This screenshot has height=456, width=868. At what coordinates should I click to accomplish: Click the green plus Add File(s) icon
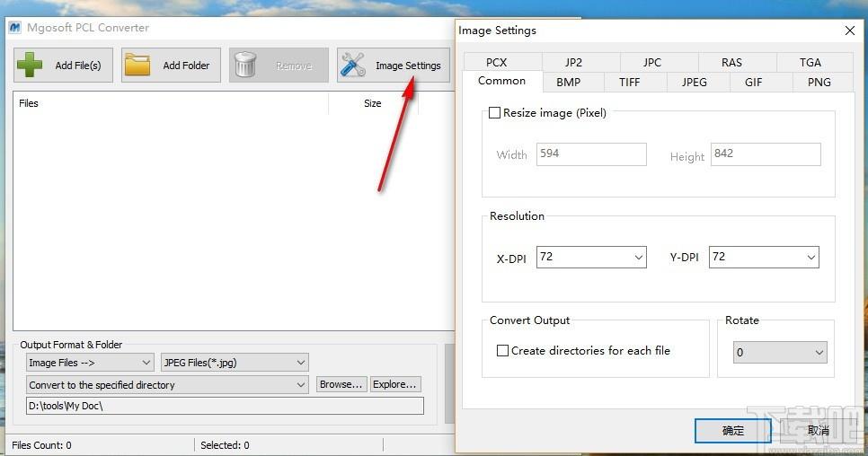(30, 66)
